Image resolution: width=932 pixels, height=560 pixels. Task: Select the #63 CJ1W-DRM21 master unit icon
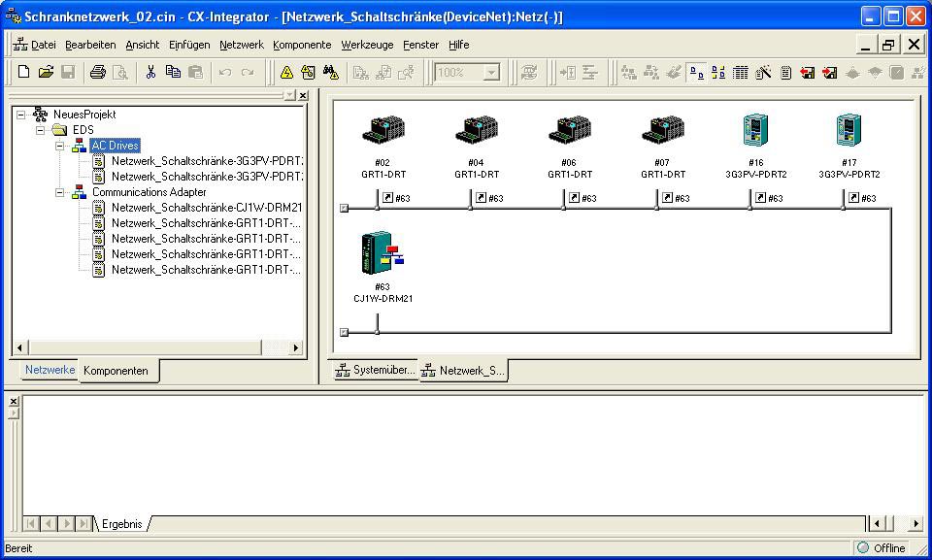point(383,252)
